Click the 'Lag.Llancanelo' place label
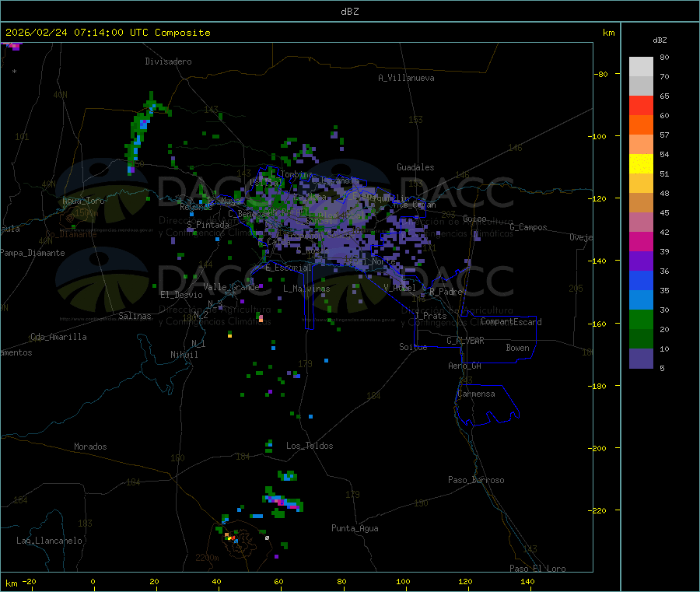Image resolution: width=700 pixels, height=592 pixels. [x=50, y=541]
